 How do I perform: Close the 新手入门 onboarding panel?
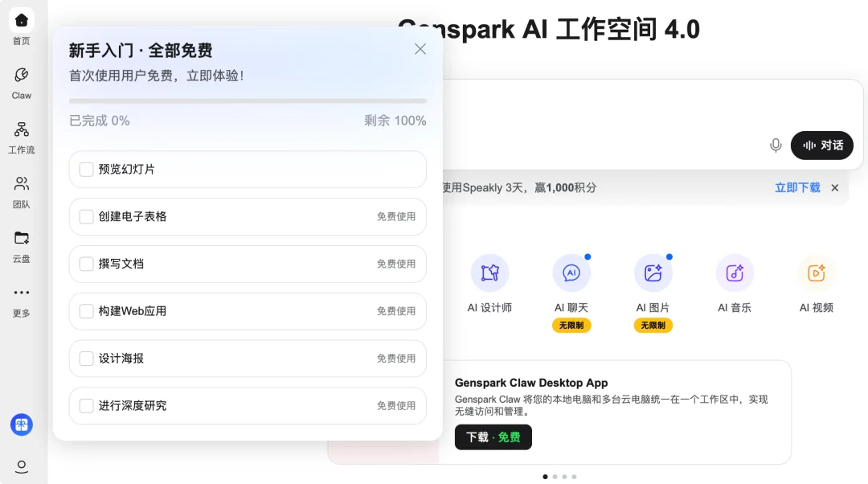[420, 49]
